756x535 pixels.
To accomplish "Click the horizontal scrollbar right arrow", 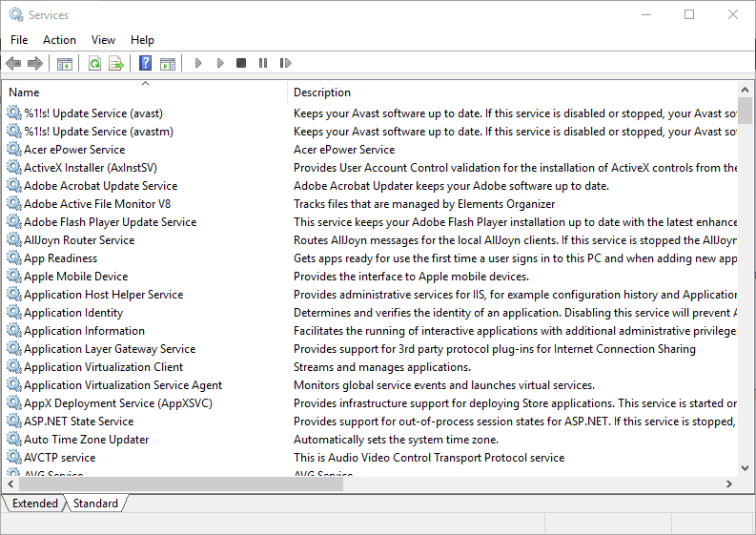I will 729,484.
